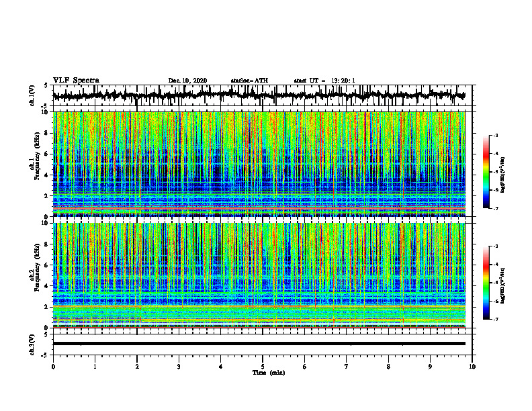Click the "VLF Spectra" plot title
This screenshot has width=532, height=411.
tap(76, 80)
